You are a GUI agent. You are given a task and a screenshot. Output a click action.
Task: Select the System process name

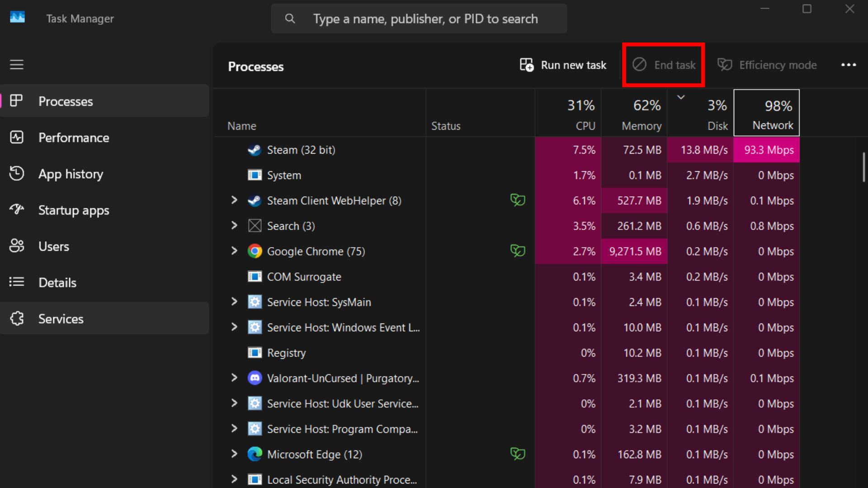284,175
